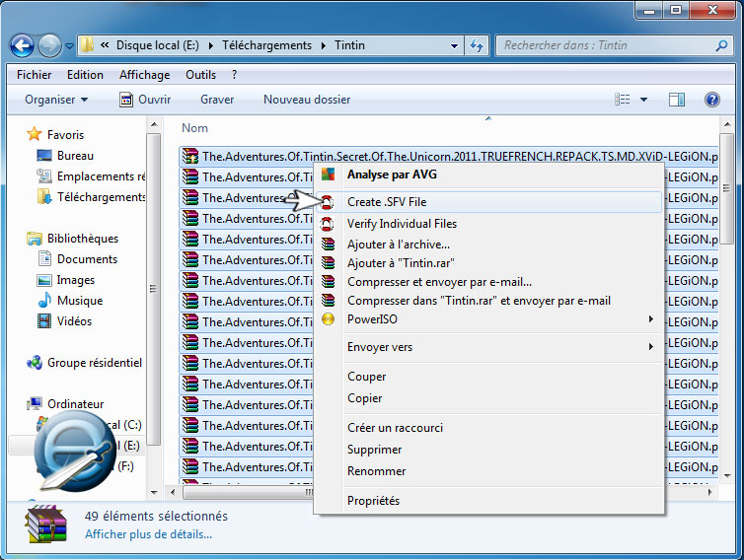The width and height of the screenshot is (744, 560).
Task: Expand the Organiser dropdown
Action: click(56, 100)
